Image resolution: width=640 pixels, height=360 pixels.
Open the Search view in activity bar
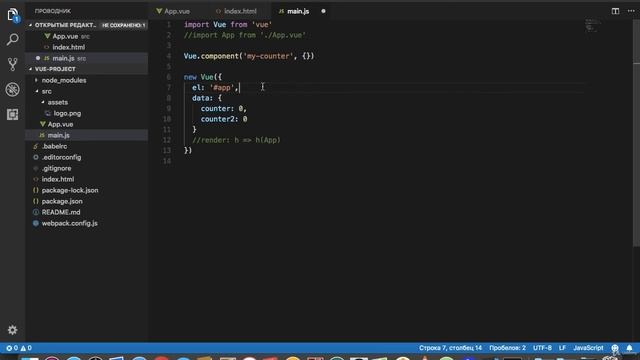[x=13, y=40]
